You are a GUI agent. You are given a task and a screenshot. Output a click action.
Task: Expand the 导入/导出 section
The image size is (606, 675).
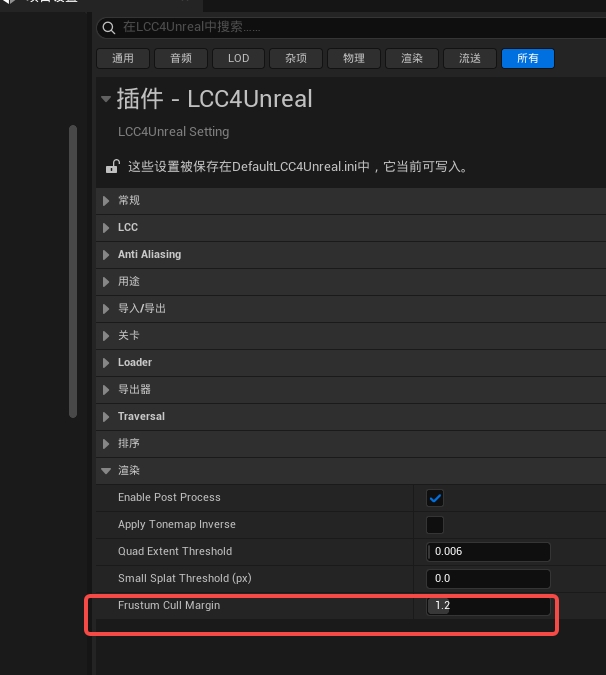click(106, 309)
